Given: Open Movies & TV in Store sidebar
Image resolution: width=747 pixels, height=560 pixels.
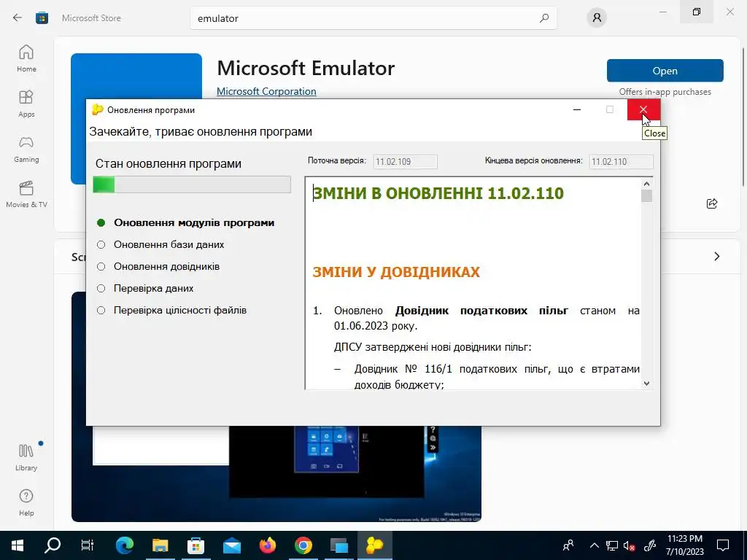Looking at the screenshot, I should pyautogui.click(x=26, y=194).
